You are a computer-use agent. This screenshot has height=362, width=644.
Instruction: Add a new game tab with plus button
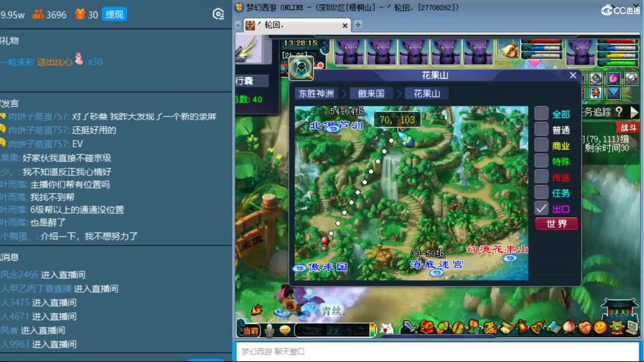[358, 25]
